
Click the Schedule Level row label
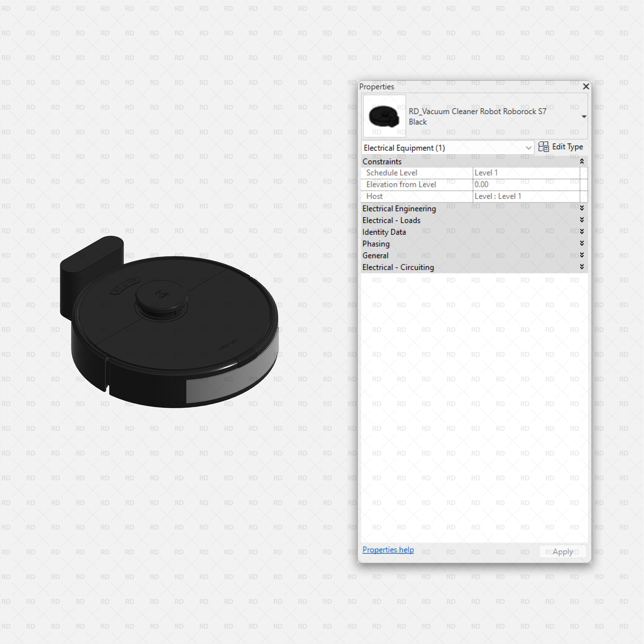(x=392, y=173)
